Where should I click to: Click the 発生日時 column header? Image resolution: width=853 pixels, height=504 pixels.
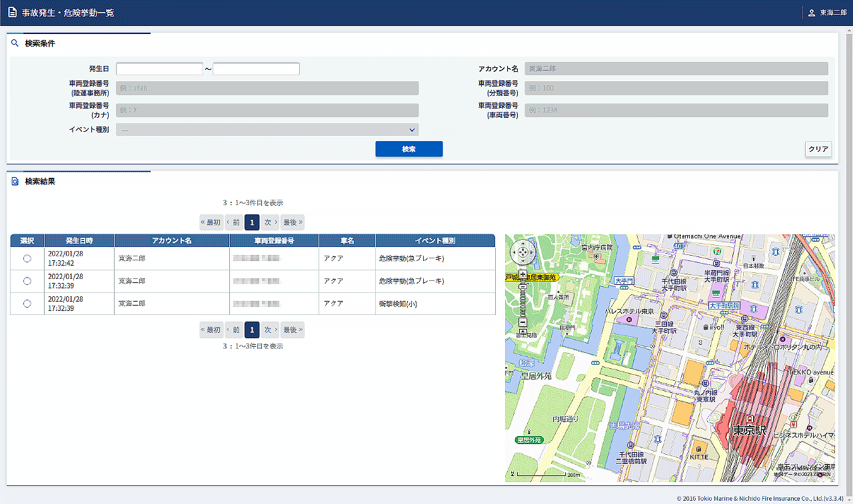(x=79, y=240)
